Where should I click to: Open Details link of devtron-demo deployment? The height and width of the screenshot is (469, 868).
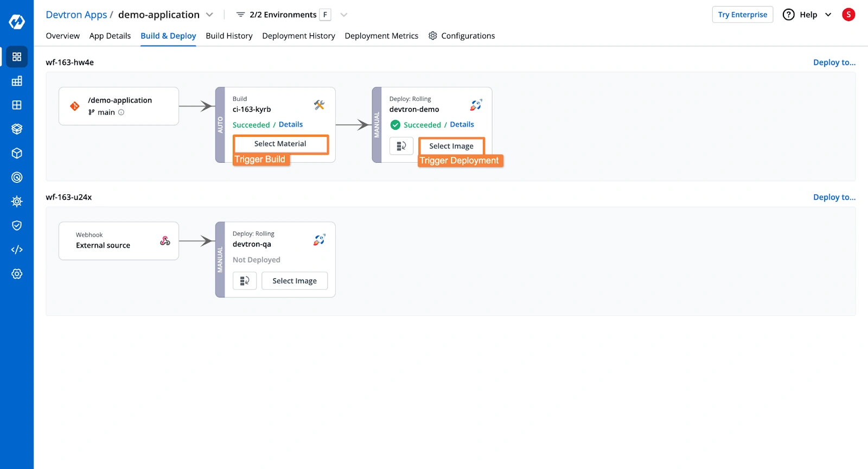coord(462,124)
